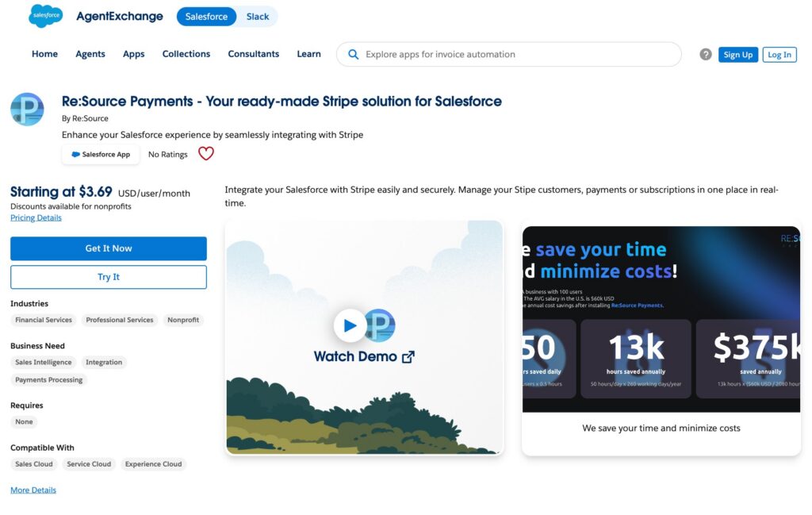Click 'Discounts available for nonprofits' text
This screenshot has height=515, width=812.
point(71,206)
